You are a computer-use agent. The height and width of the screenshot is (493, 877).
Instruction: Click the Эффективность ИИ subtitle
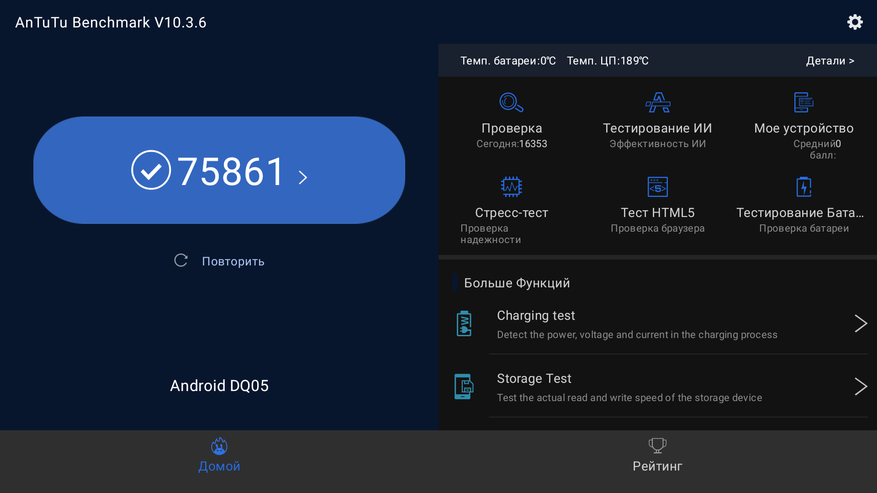(x=658, y=144)
